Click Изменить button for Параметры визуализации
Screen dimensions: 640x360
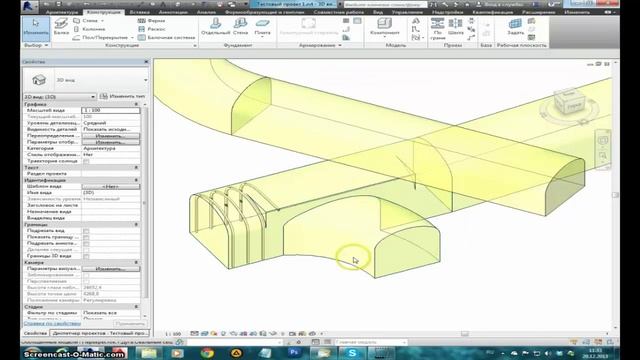pyautogui.click(x=111, y=269)
